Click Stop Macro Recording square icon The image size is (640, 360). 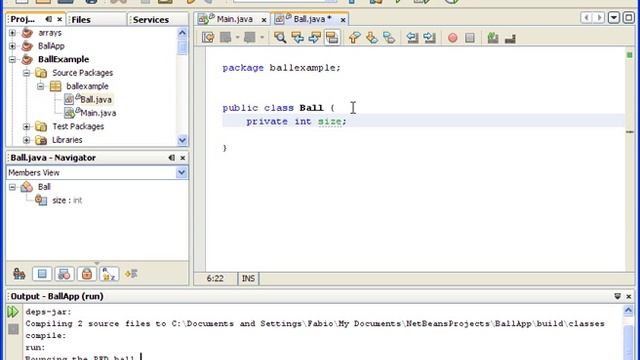click(470, 38)
